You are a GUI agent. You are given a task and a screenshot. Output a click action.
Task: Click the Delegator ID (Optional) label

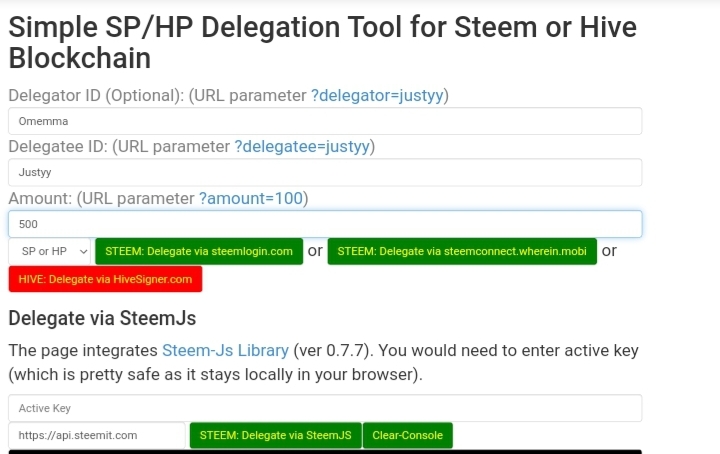(96, 95)
